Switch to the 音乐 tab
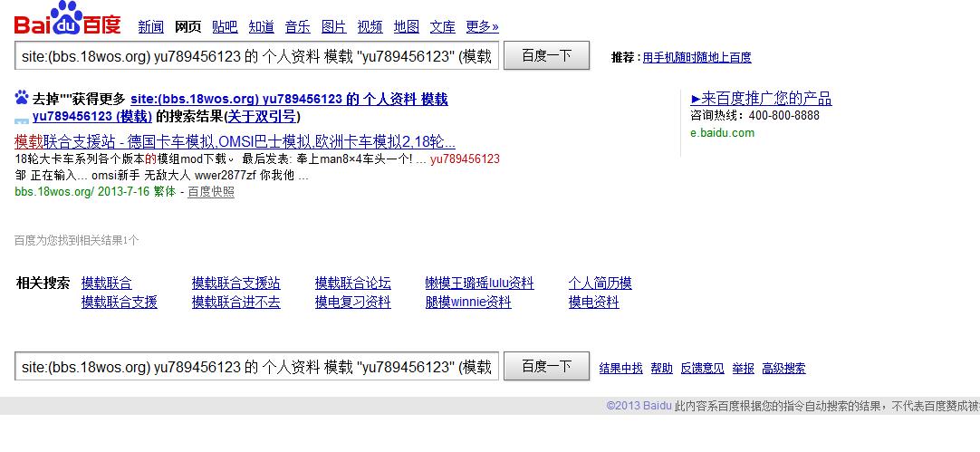 click(297, 27)
